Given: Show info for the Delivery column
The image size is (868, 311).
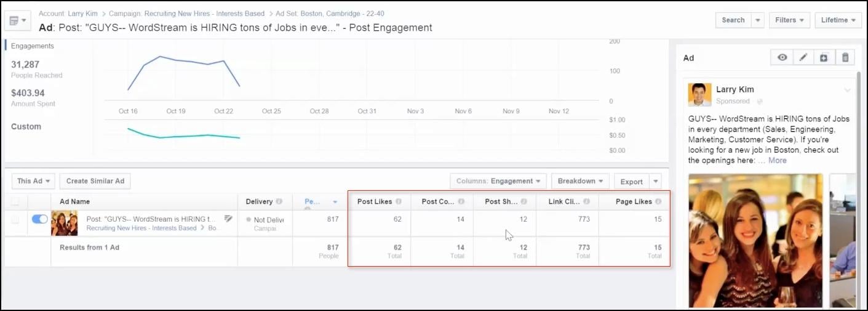Looking at the screenshot, I should (279, 201).
